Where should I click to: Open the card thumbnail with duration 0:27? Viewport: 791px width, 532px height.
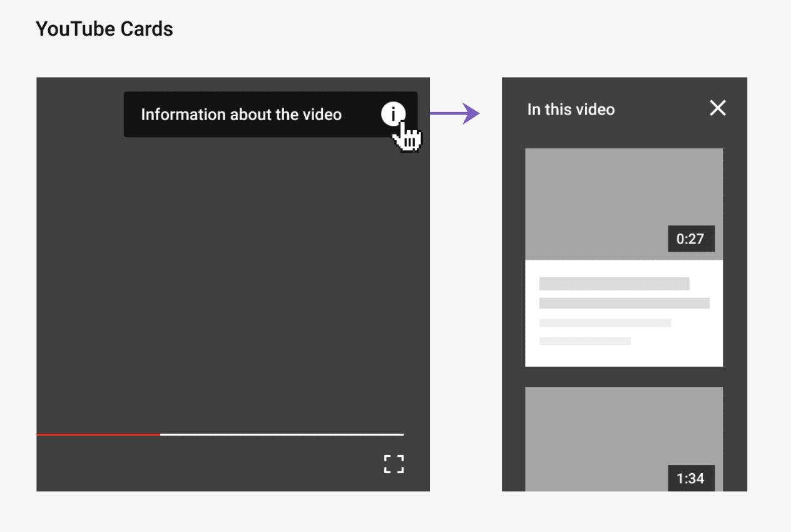(624, 204)
